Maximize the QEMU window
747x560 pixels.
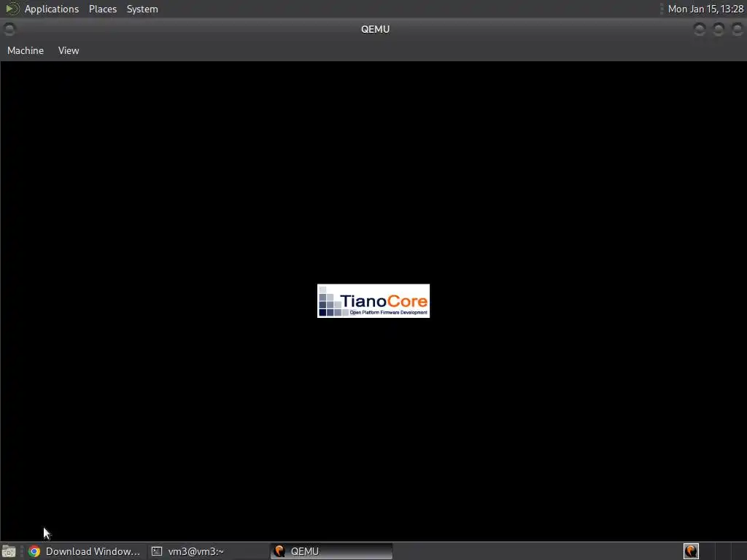719,29
